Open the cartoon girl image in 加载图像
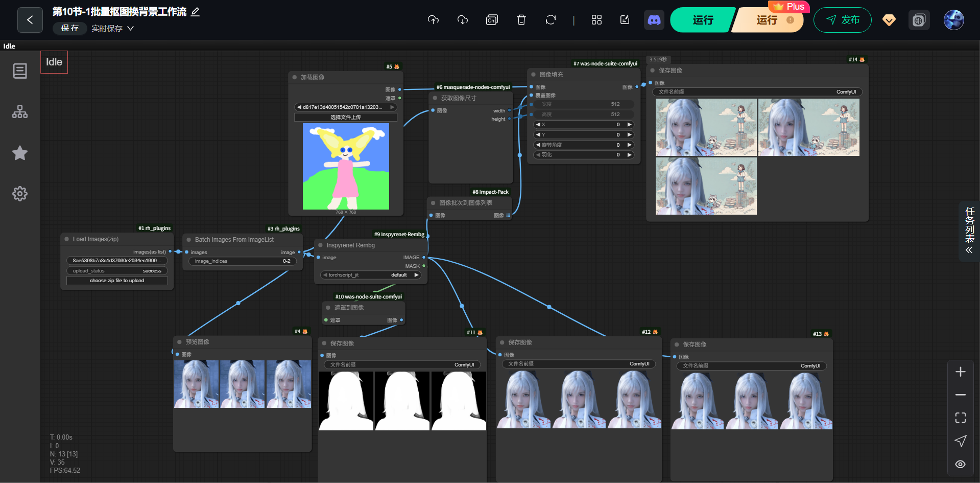This screenshot has height=483, width=980. pyautogui.click(x=346, y=167)
